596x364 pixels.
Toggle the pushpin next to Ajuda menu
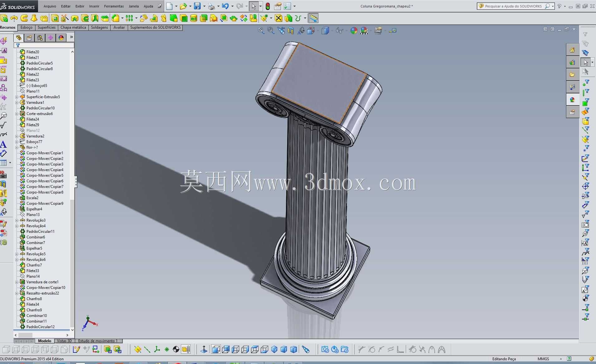tap(159, 6)
